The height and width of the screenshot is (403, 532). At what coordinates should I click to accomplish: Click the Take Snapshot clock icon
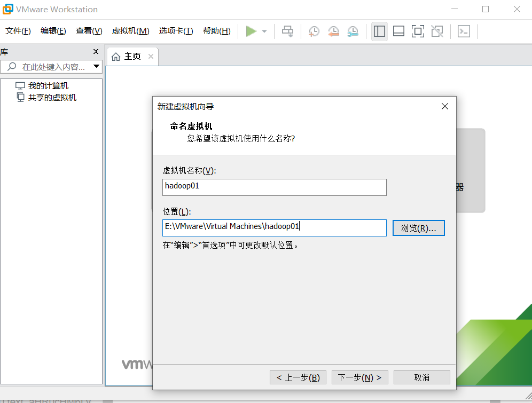314,31
